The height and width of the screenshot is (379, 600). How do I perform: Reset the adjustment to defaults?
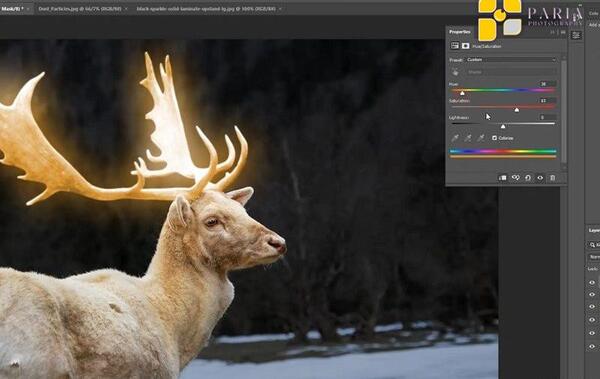(528, 178)
